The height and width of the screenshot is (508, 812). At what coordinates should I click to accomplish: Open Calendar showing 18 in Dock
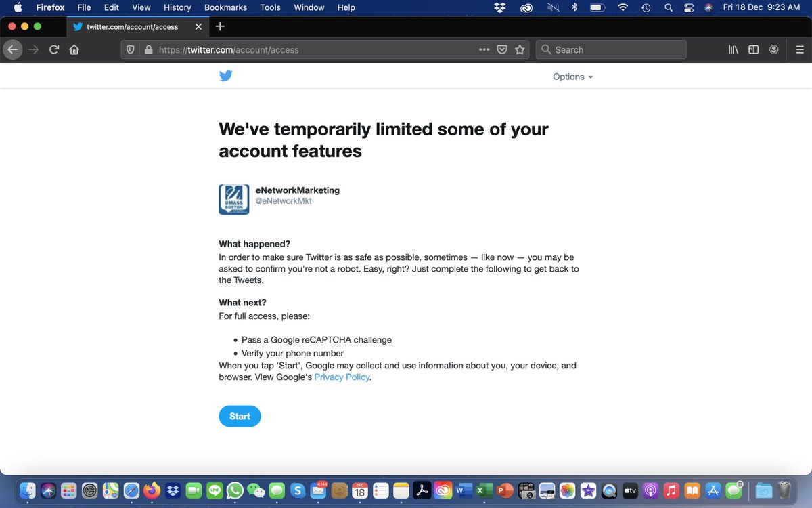pos(359,490)
